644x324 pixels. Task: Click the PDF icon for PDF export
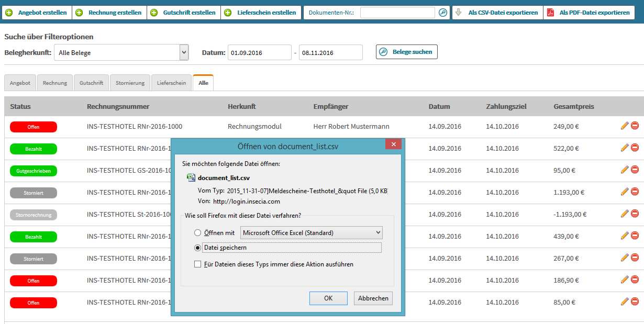[x=550, y=13]
